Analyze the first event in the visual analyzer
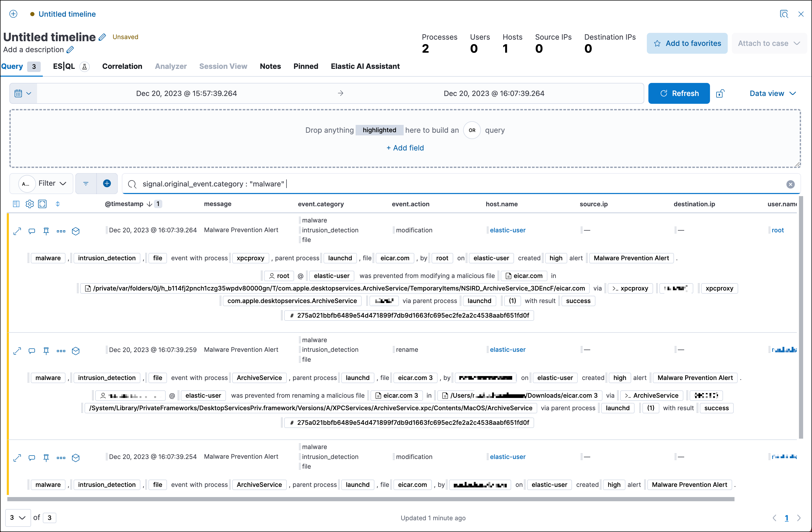 pyautogui.click(x=75, y=231)
